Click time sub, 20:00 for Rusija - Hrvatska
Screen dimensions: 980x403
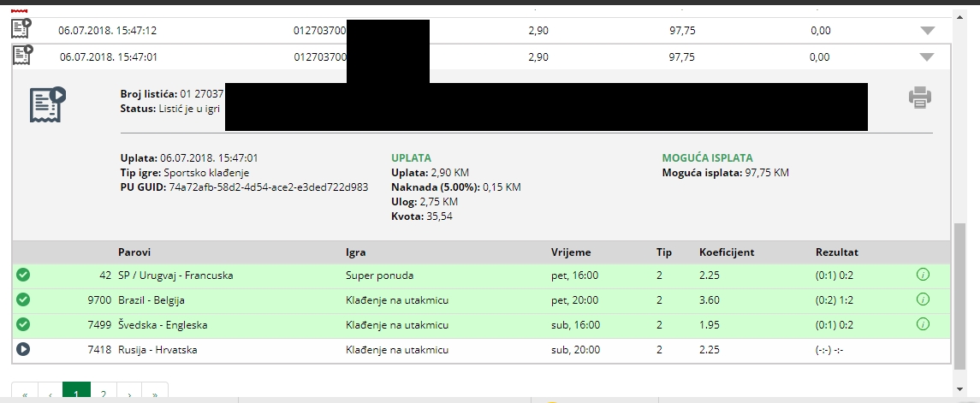point(576,350)
